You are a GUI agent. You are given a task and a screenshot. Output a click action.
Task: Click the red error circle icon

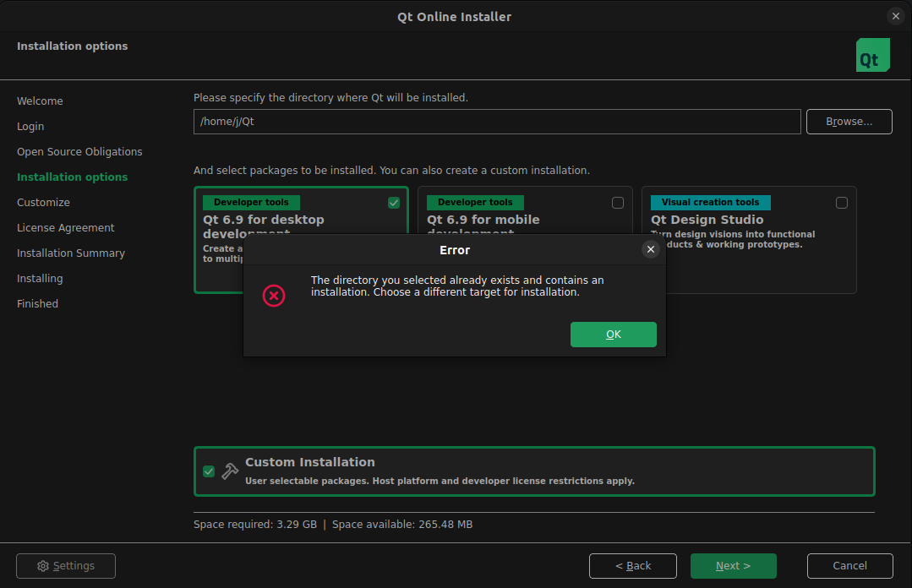coord(273,296)
